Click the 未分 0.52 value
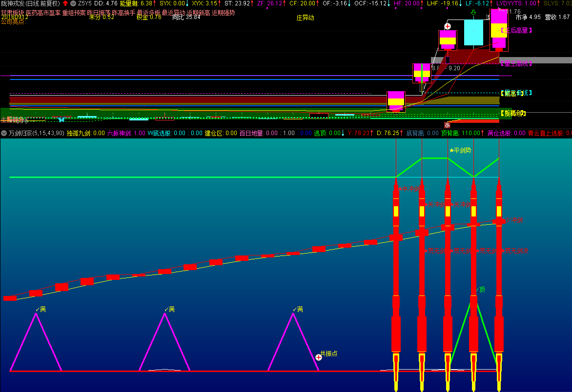The image size is (572, 392). point(102,17)
